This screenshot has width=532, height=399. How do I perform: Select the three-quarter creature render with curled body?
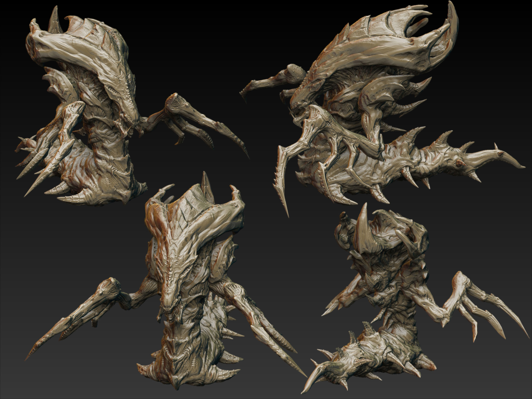coord(132,106)
